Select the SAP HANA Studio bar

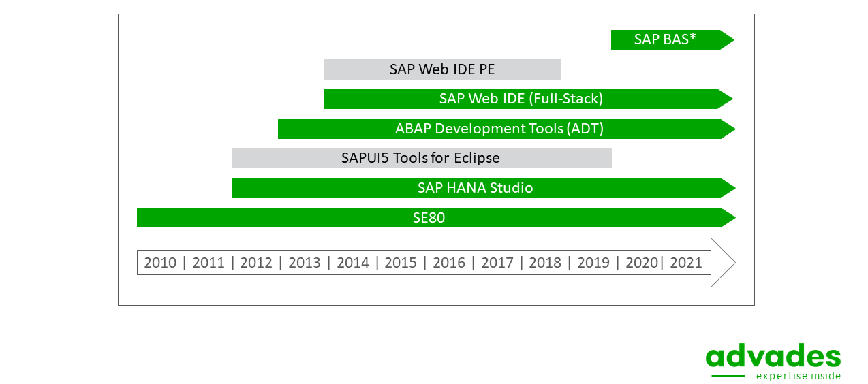click(484, 188)
